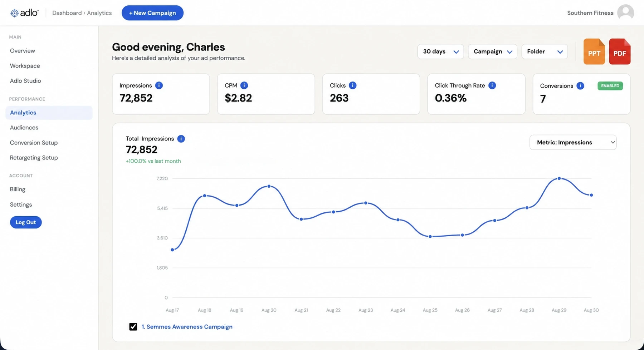Click the Aug 18 data point
The width and height of the screenshot is (644, 350).
click(205, 196)
